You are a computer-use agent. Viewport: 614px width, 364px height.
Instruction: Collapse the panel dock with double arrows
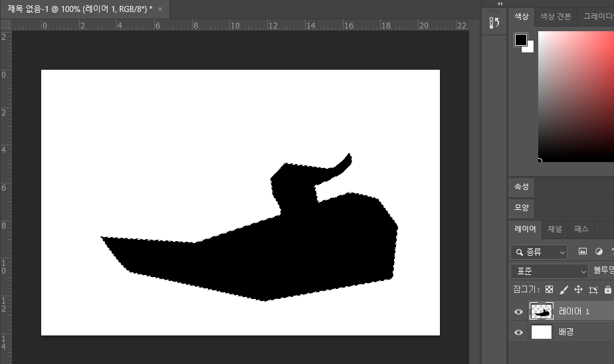500,3
